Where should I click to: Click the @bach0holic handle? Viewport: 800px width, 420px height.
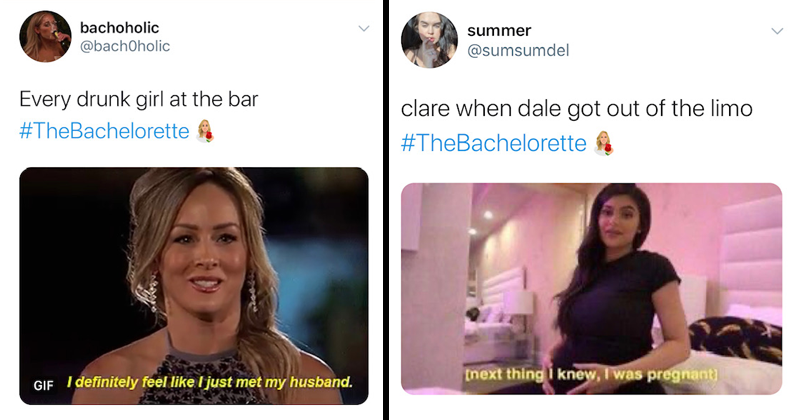tap(125, 46)
